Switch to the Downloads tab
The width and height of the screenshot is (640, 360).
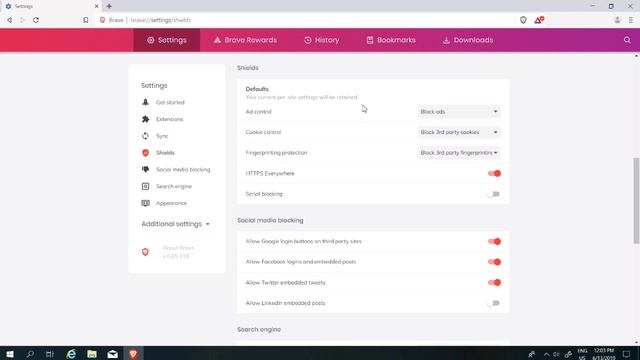(468, 40)
